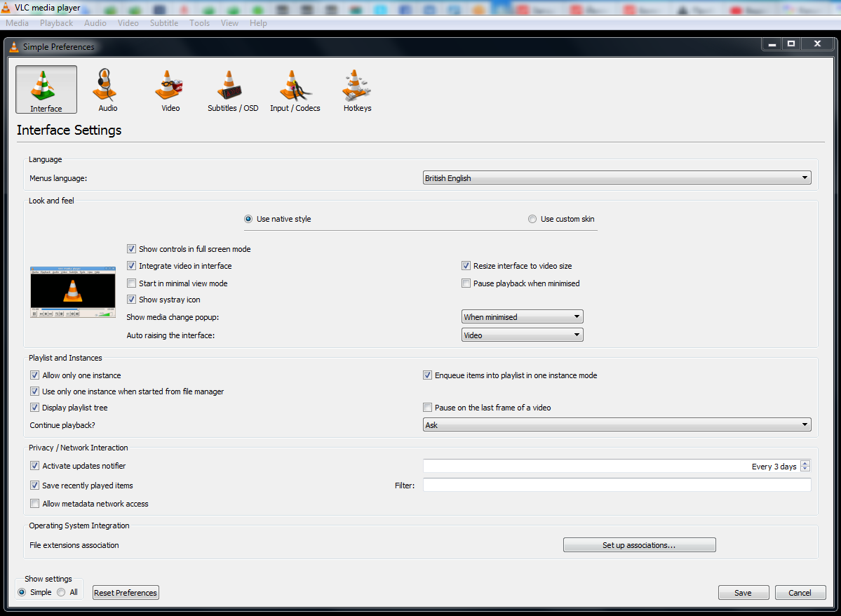
Task: Open the Input / Codecs settings category
Action: click(x=295, y=90)
